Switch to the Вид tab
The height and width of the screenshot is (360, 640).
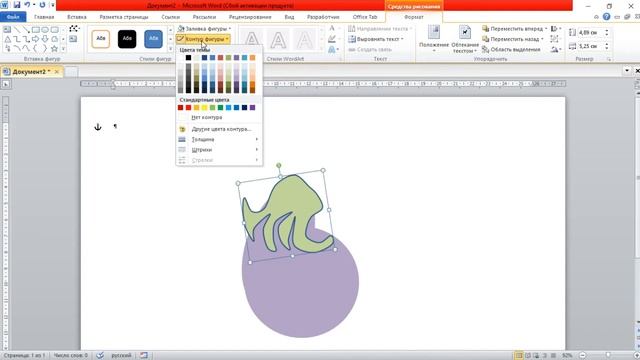click(289, 17)
